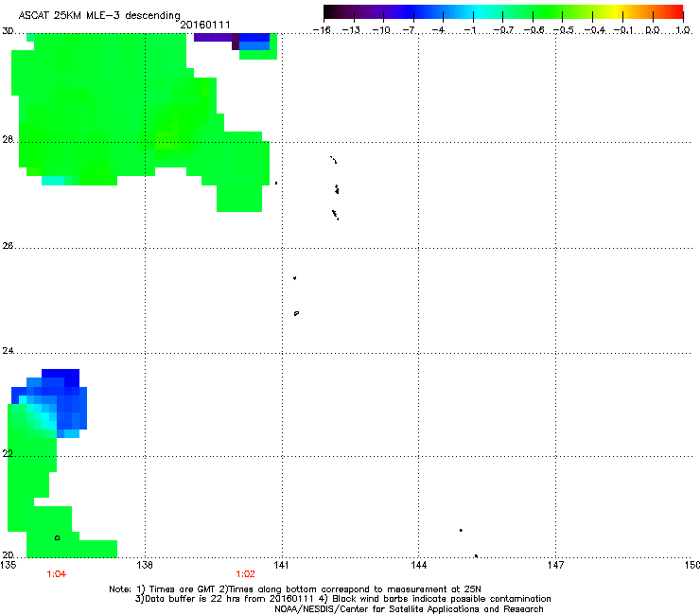Image resolution: width=700 pixels, height=615 pixels.
Task: Click the longitude axis label "138"
Action: pyautogui.click(x=145, y=565)
